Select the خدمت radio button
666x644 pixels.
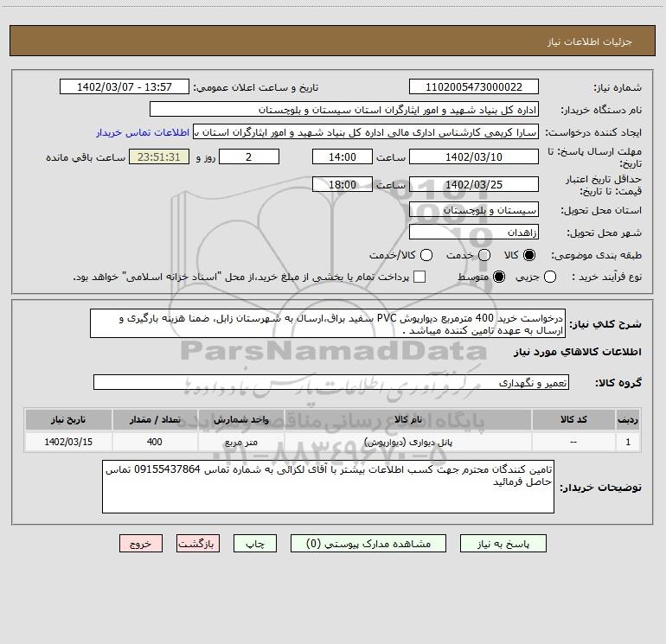pos(484,255)
